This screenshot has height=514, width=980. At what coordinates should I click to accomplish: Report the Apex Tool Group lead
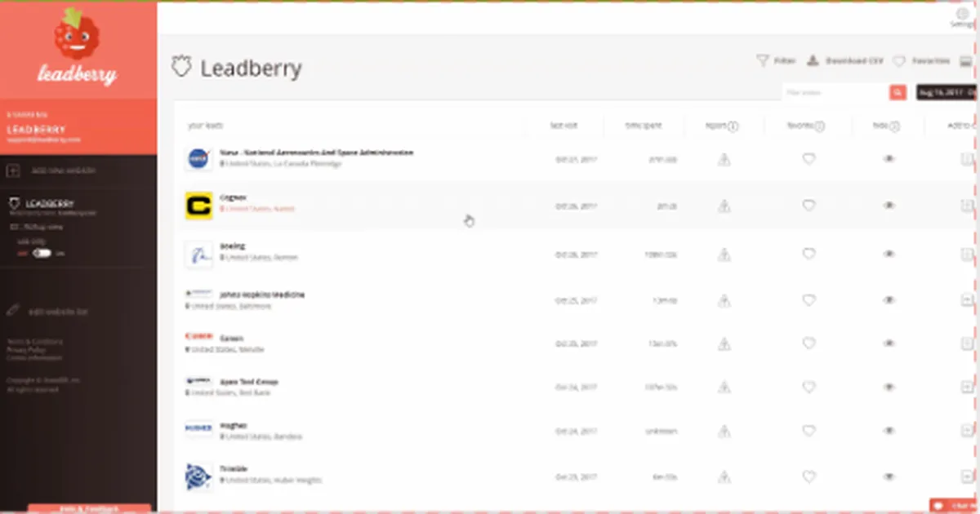(724, 387)
